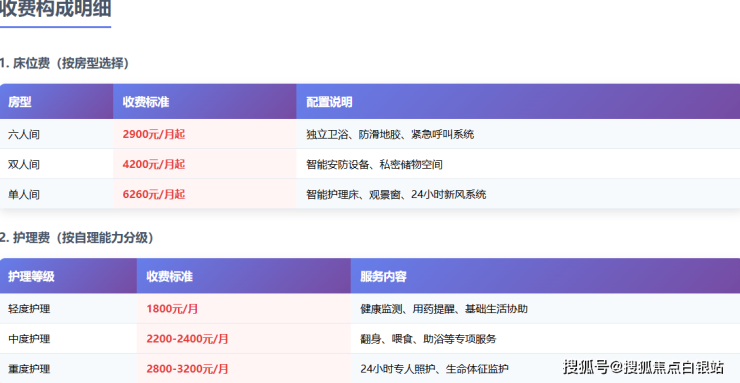
Task: Select the 单人间 row label
Action: tap(24, 194)
